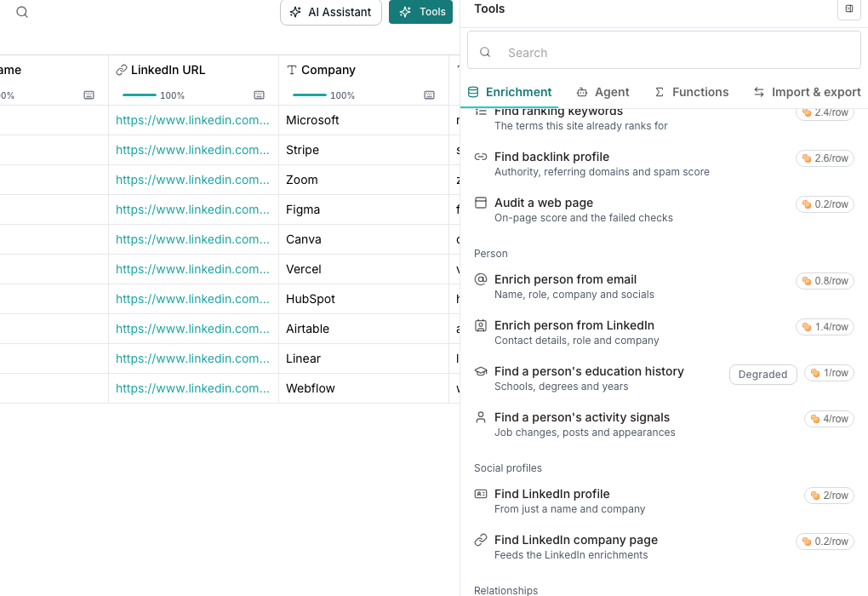Screen dimensions: 868x596
Task: Open the Import & export tab
Action: (807, 92)
